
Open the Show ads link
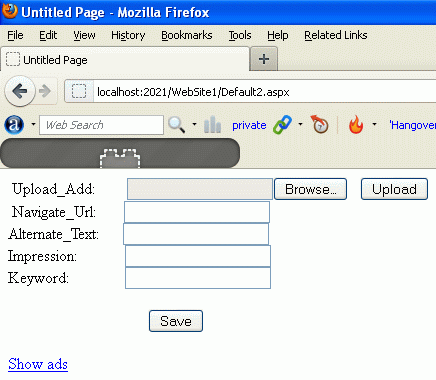pos(38,364)
